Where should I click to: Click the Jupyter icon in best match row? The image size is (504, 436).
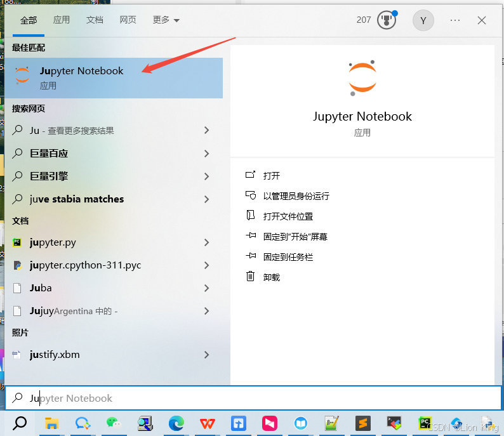[22, 76]
